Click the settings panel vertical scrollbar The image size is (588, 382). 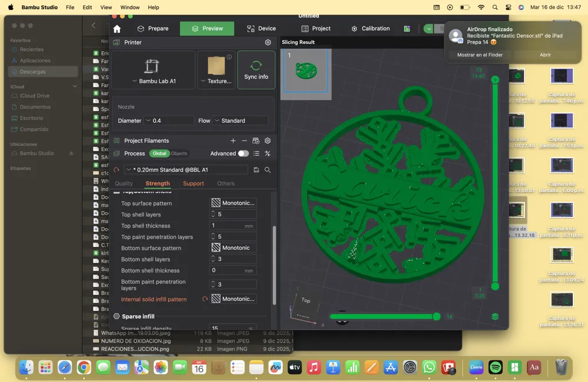[x=274, y=265]
